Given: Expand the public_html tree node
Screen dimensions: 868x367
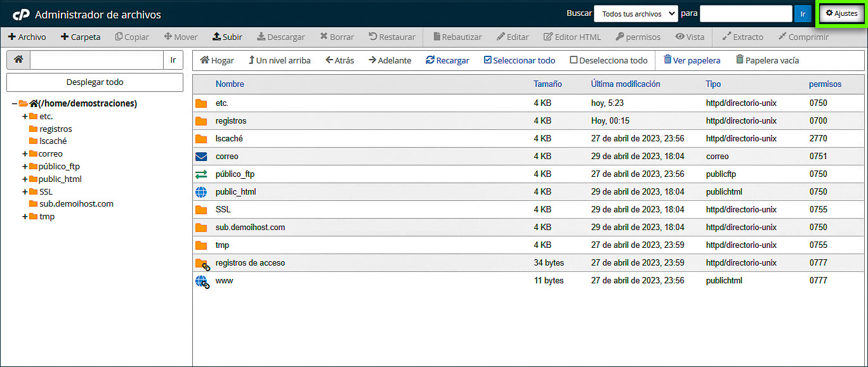Looking at the screenshot, I should [x=25, y=179].
